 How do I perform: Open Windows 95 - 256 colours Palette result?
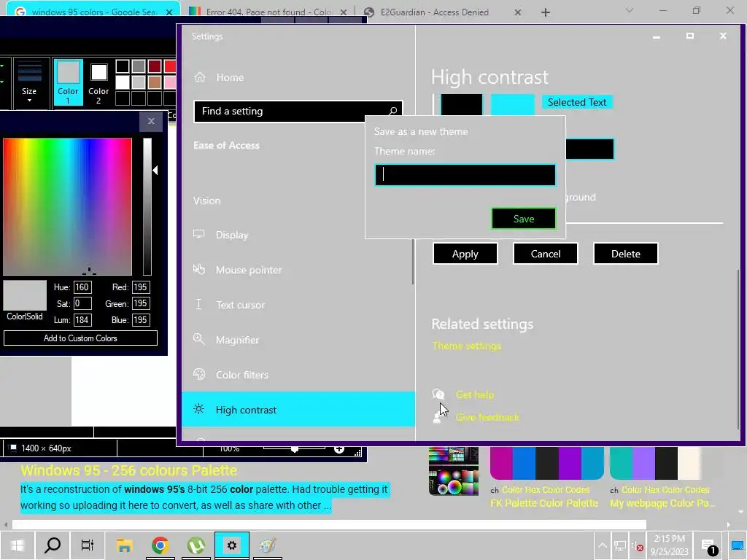pyautogui.click(x=128, y=470)
